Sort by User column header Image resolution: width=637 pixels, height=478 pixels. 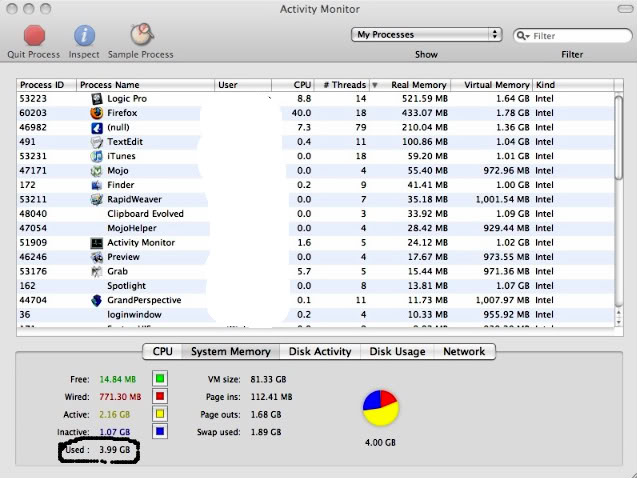pos(243,85)
